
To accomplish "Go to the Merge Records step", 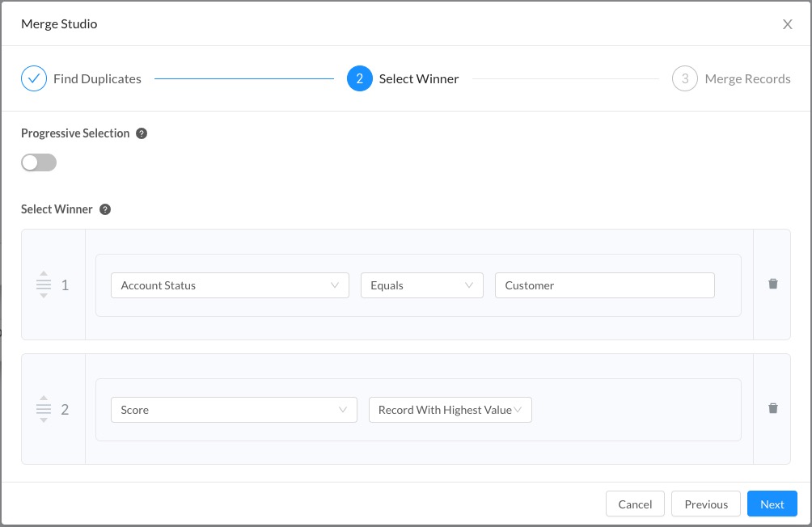I will 748,78.
